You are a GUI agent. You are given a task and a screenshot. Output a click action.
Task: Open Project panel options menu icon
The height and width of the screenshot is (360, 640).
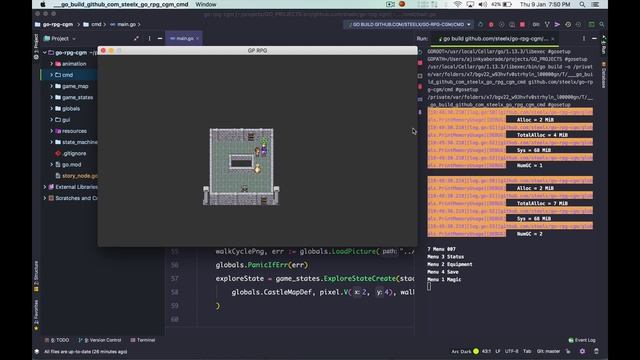(149, 38)
